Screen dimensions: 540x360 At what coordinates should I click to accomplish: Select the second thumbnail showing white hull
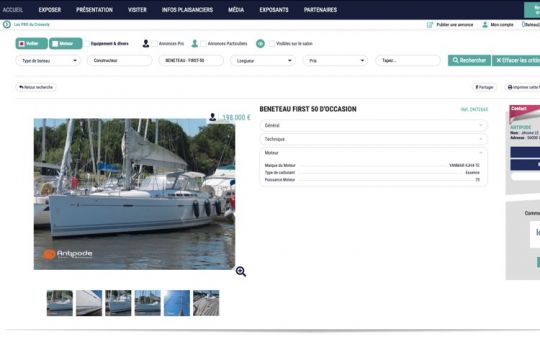pyautogui.click(x=89, y=303)
